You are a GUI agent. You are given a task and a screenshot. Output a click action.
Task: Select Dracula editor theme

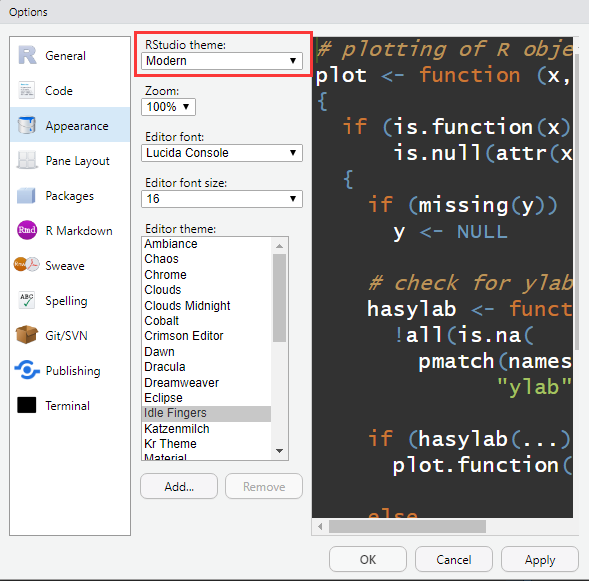pyautogui.click(x=206, y=367)
